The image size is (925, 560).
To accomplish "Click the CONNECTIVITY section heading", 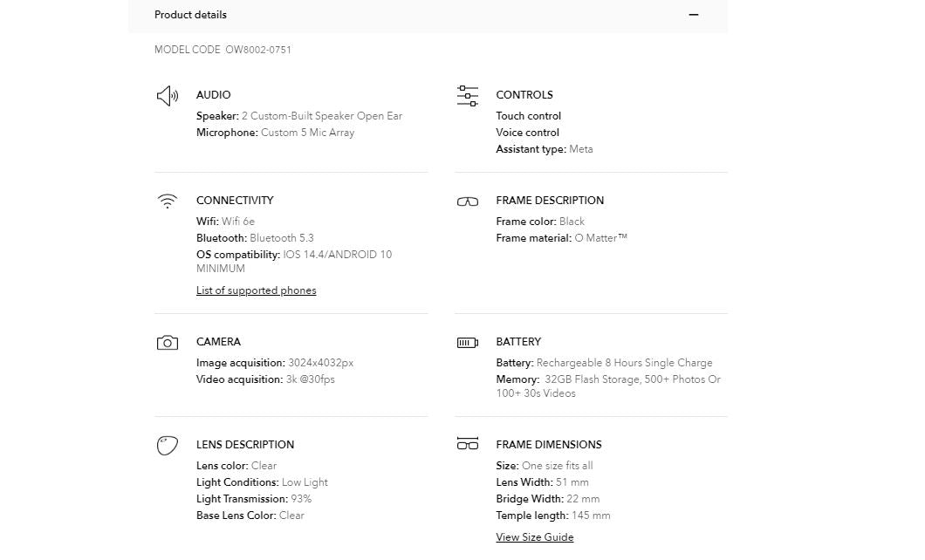I will tap(234, 201).
